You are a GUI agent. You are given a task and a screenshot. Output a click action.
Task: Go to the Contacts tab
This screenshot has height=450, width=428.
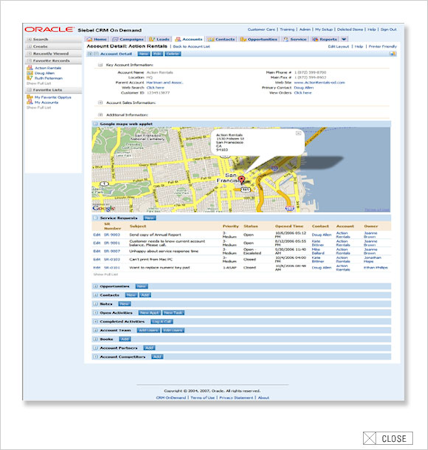click(x=222, y=39)
